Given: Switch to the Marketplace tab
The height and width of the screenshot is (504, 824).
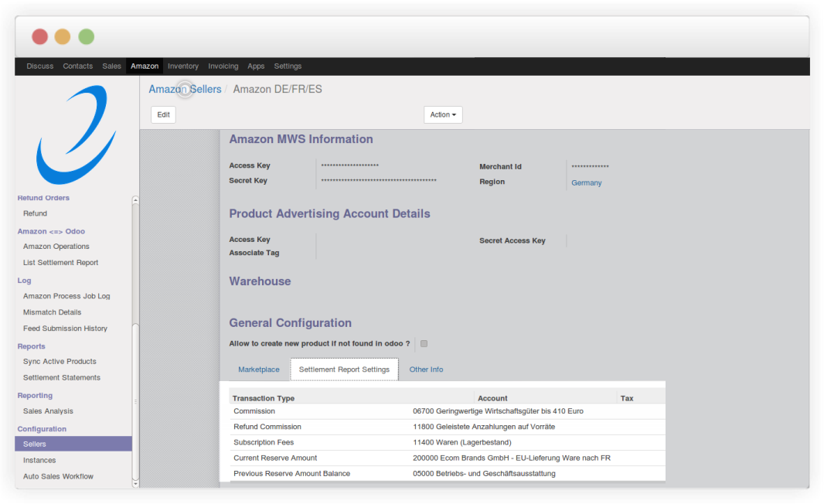Looking at the screenshot, I should click(258, 369).
